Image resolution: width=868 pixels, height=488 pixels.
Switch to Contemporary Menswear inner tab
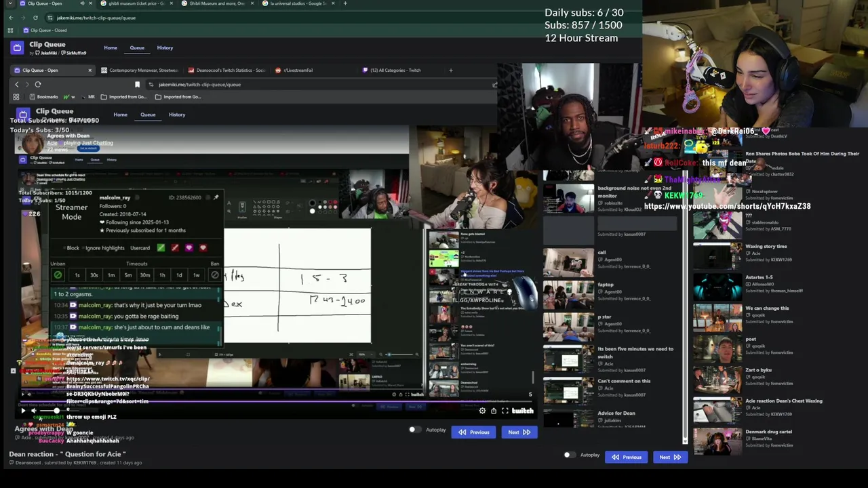(x=139, y=70)
